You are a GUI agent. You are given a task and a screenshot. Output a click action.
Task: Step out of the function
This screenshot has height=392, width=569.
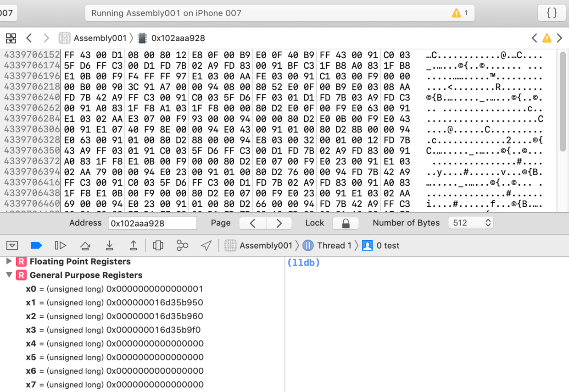134,246
